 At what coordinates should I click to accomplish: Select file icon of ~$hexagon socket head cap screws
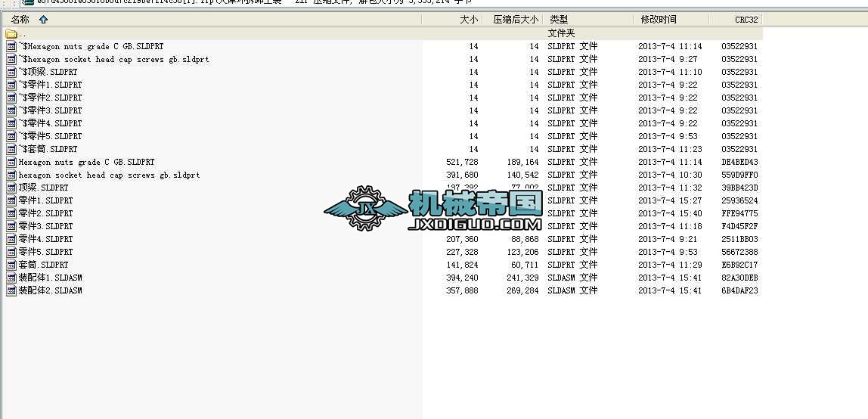click(11, 59)
